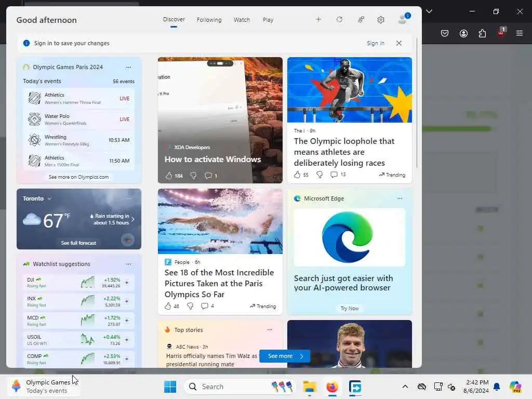Add a widget with the plus icon
This screenshot has width=532, height=399.
pos(318,20)
